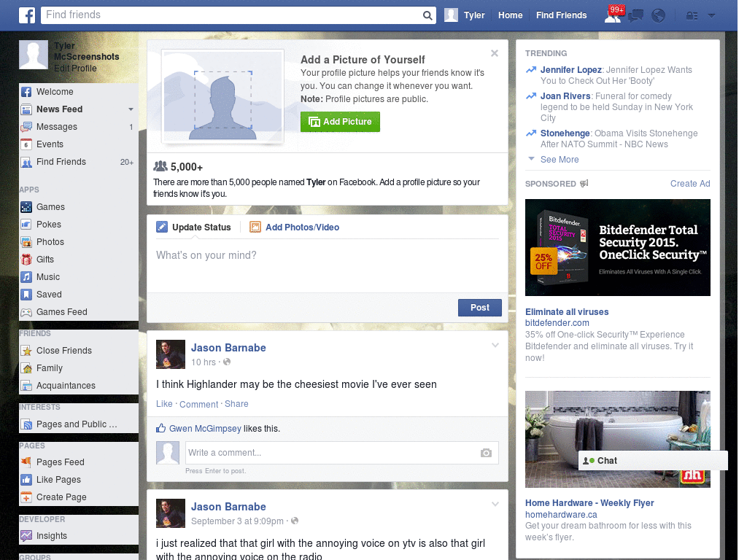Screen dimensions: 747x560
Task: Click Tyler's profile thumbnail in top bar
Action: pos(451,15)
